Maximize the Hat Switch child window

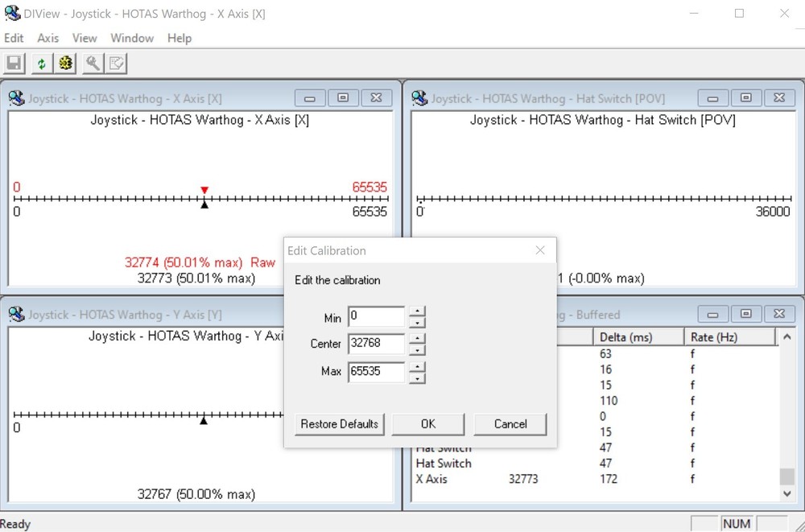click(746, 97)
